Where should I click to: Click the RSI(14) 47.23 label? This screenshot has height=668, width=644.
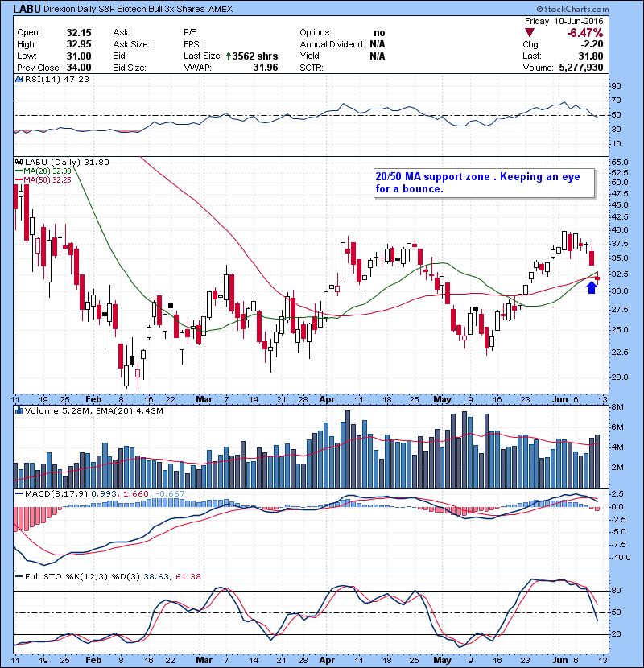57,79
